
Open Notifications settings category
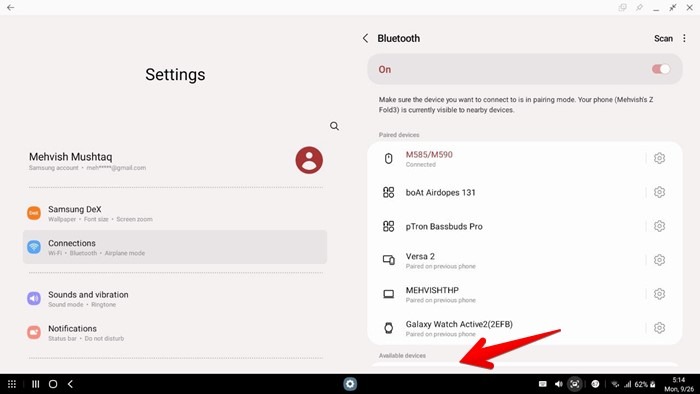pyautogui.click(x=175, y=332)
